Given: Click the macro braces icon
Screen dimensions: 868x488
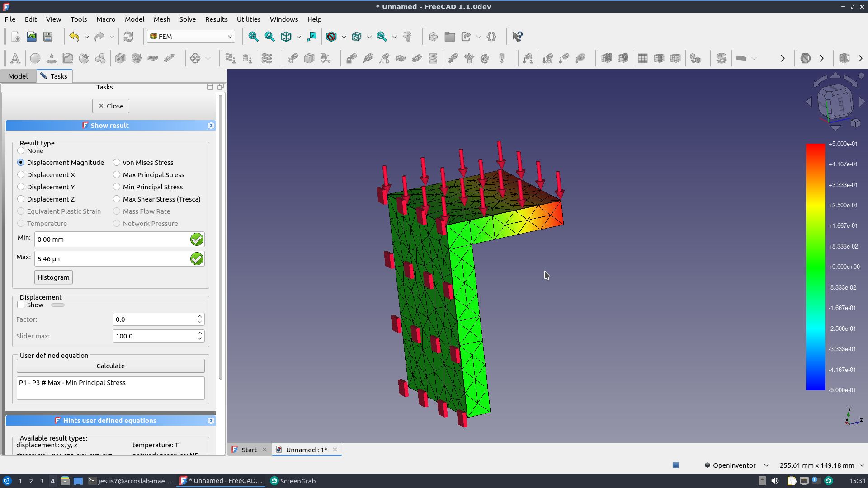Looking at the screenshot, I should [491, 37].
